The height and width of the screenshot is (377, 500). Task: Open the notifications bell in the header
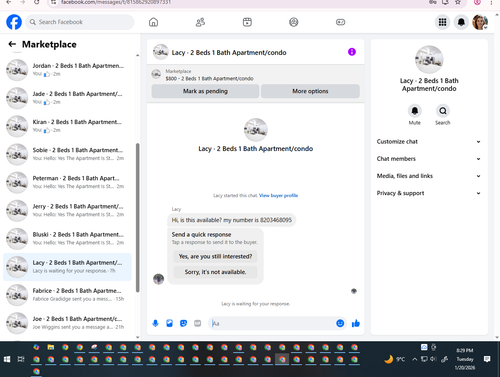click(461, 22)
